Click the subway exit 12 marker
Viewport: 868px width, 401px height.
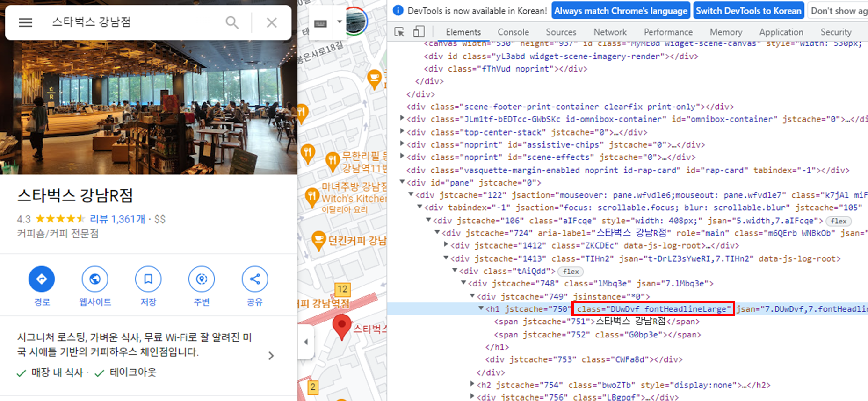click(342, 289)
